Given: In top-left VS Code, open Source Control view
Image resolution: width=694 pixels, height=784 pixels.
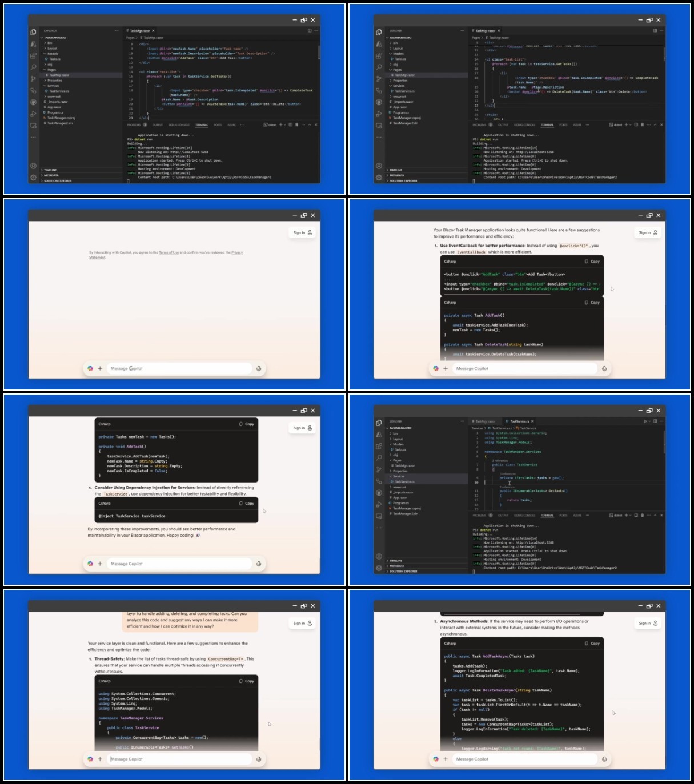Looking at the screenshot, I should 33,79.
